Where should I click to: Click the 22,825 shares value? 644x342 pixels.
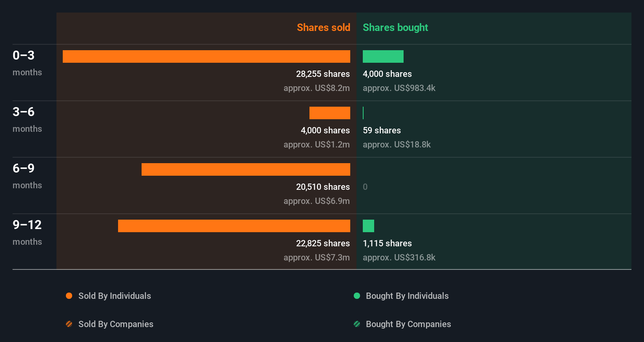pyautogui.click(x=323, y=243)
